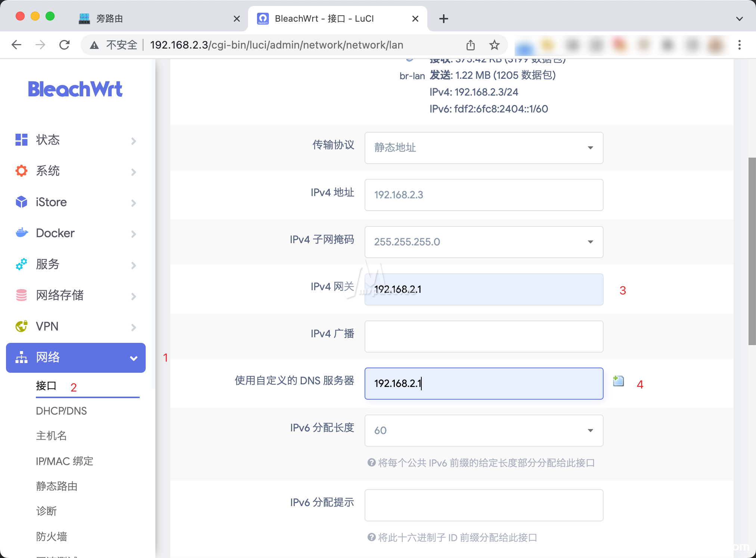Collapse the 网络 sidebar menu
The image size is (756, 558).
click(x=133, y=357)
